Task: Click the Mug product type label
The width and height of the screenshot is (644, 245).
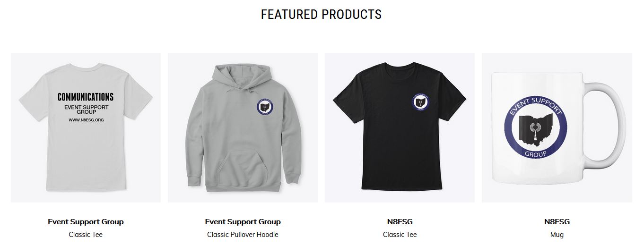Action: [x=557, y=235]
